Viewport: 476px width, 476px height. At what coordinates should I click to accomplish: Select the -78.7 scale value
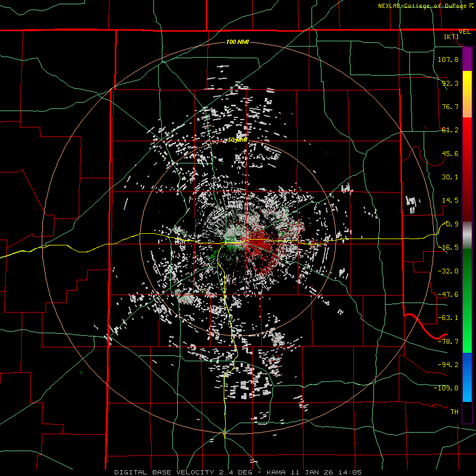tap(448, 342)
